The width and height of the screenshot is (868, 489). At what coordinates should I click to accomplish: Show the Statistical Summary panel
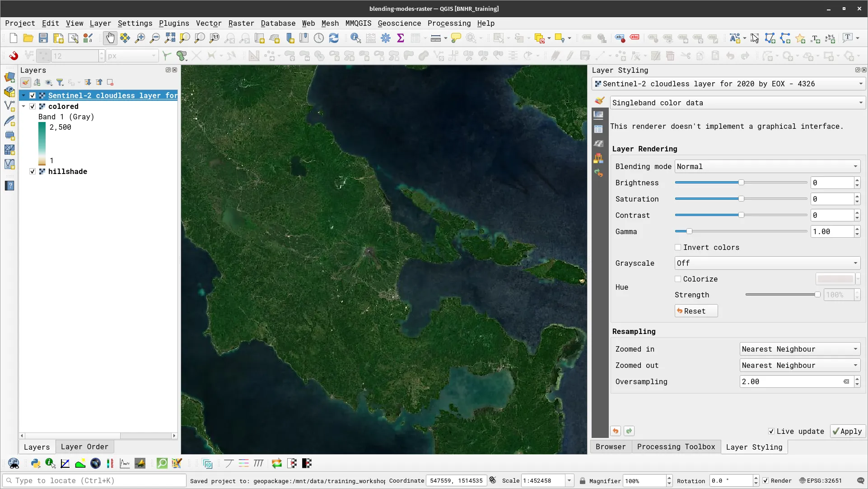[x=401, y=38]
